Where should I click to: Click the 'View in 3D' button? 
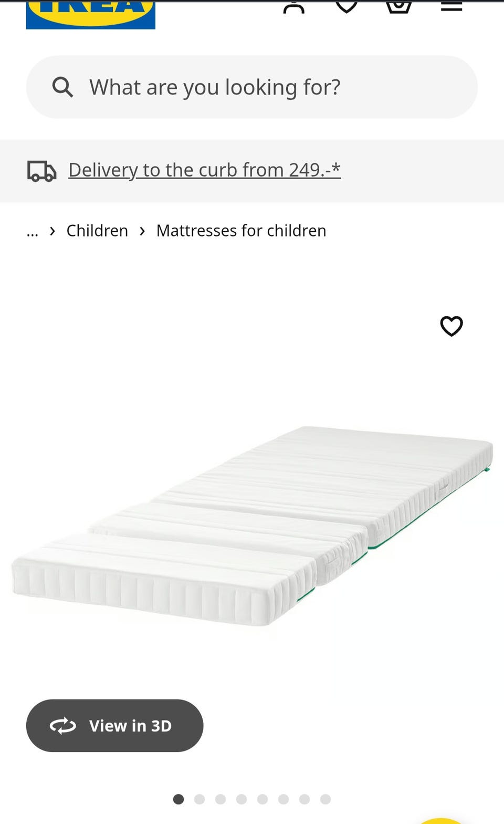[x=114, y=726]
